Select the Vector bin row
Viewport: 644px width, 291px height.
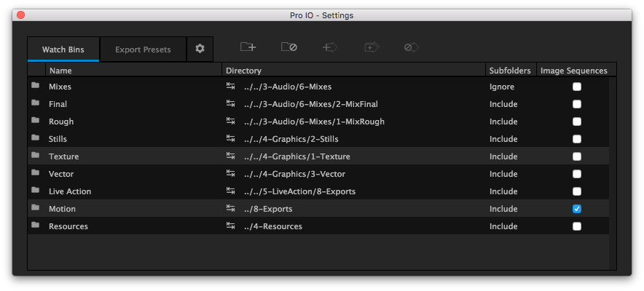pyautogui.click(x=61, y=174)
